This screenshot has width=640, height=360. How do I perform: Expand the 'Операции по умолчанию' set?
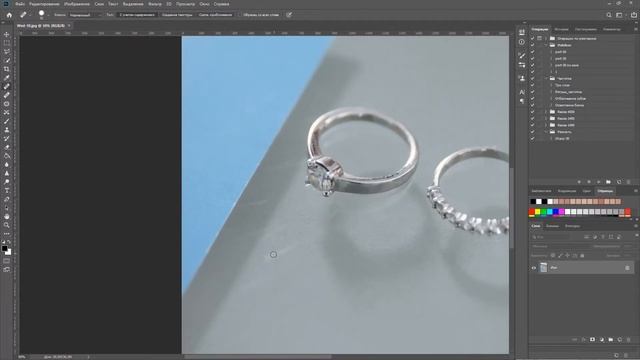(x=546, y=38)
